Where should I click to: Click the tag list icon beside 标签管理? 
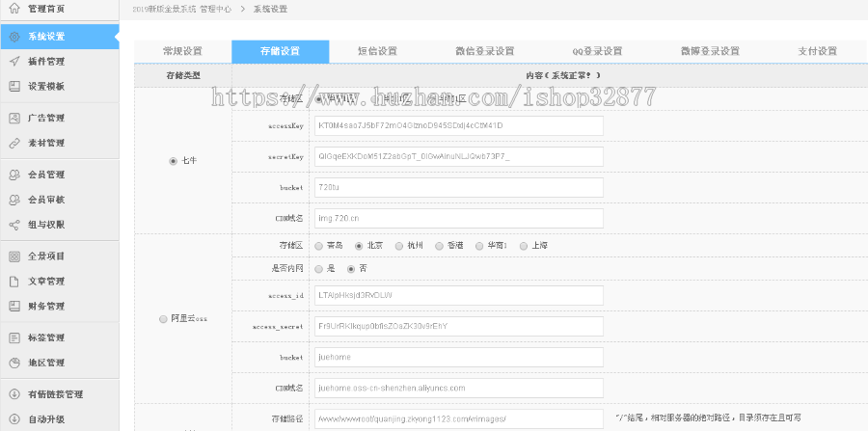click(x=14, y=337)
